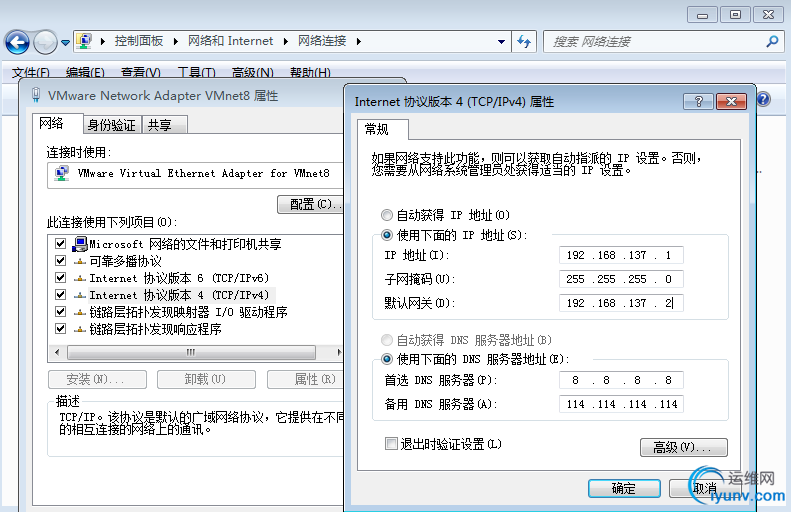Click the Control Panel icon in address bar
The width and height of the screenshot is (791, 512).
pos(84,41)
